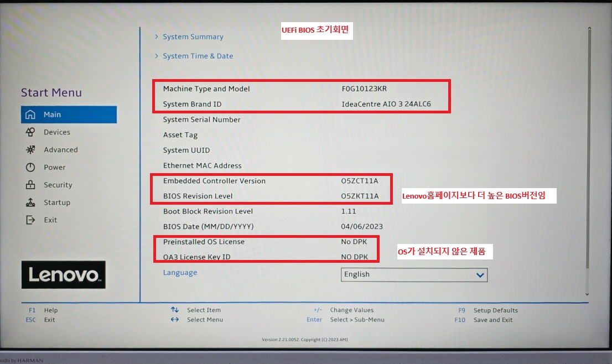This screenshot has height=364, width=612.
Task: Switch to the Security menu
Action: 58,185
